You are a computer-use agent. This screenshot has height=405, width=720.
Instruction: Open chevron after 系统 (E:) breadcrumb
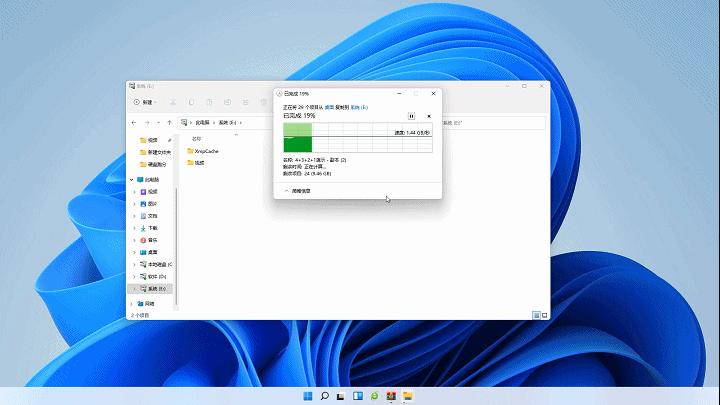(241, 123)
